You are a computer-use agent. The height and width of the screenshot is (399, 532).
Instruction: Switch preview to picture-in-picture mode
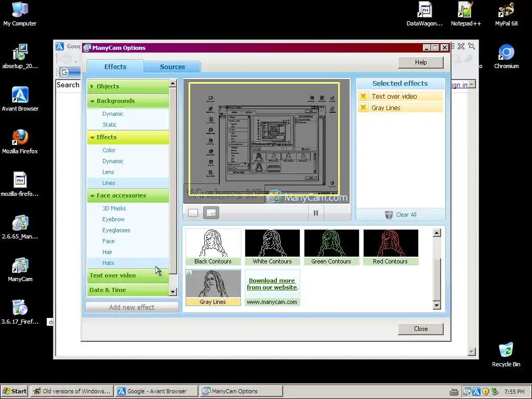211,212
